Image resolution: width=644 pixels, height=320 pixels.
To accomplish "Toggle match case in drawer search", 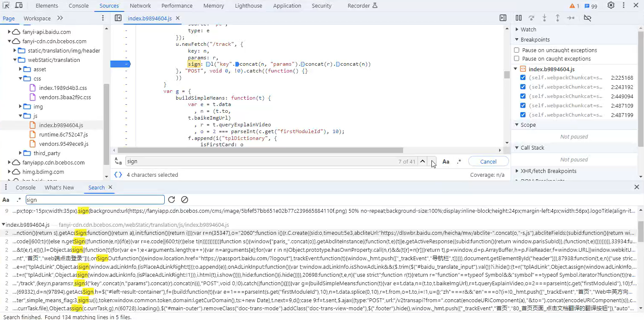I will click(6, 200).
